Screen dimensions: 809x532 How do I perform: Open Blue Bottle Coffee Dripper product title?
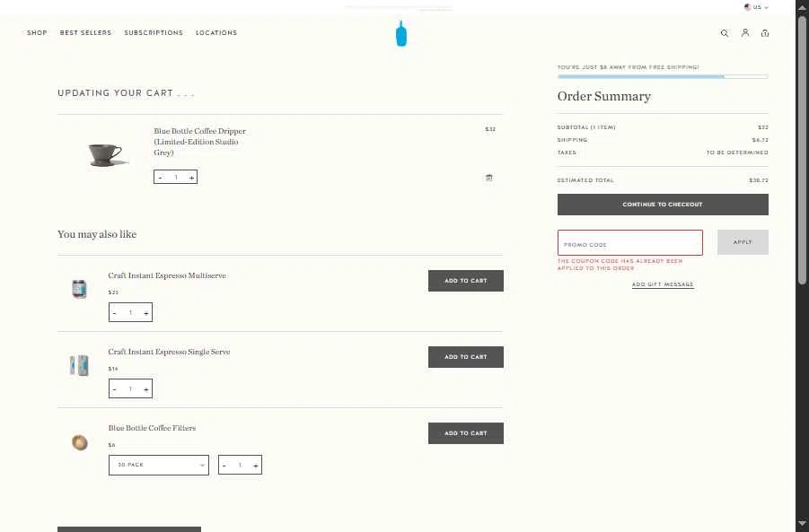coord(199,142)
